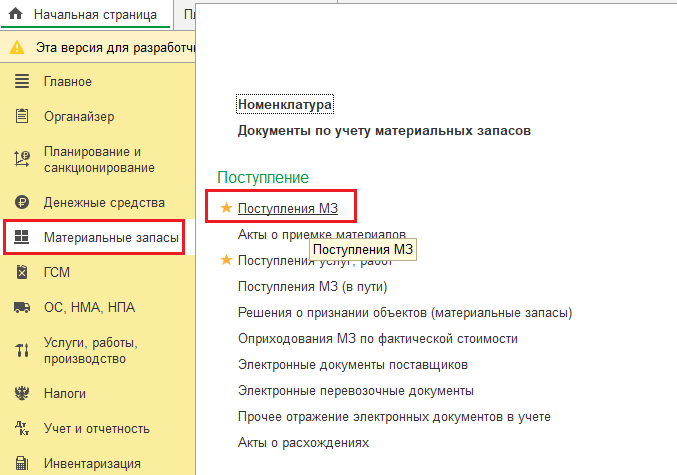
Task: Open Поступления МЗ (в пути) list
Action: tap(313, 286)
